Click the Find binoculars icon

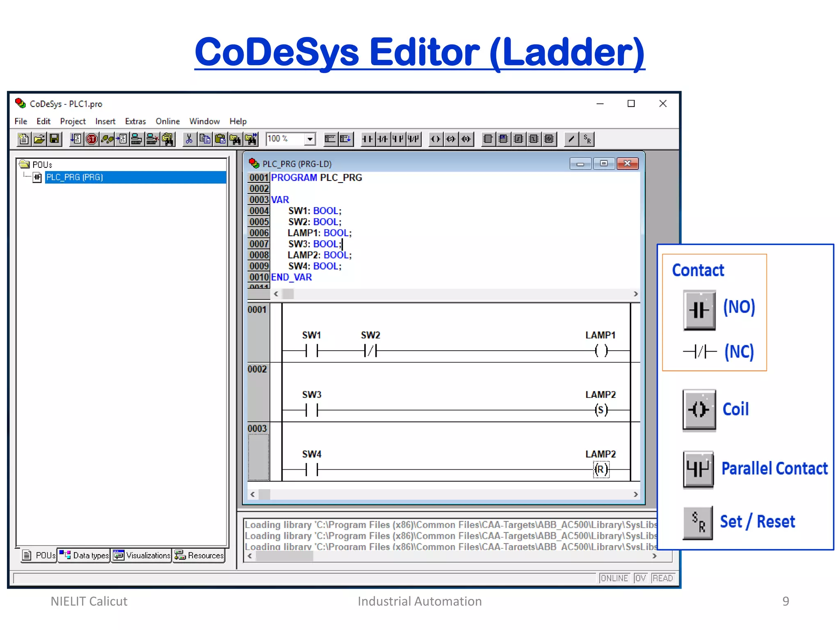pos(235,139)
